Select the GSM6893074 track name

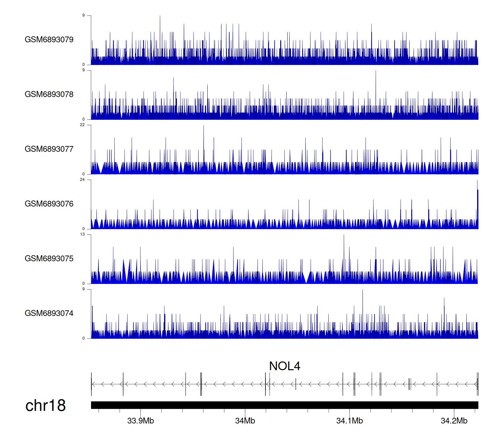(x=49, y=313)
